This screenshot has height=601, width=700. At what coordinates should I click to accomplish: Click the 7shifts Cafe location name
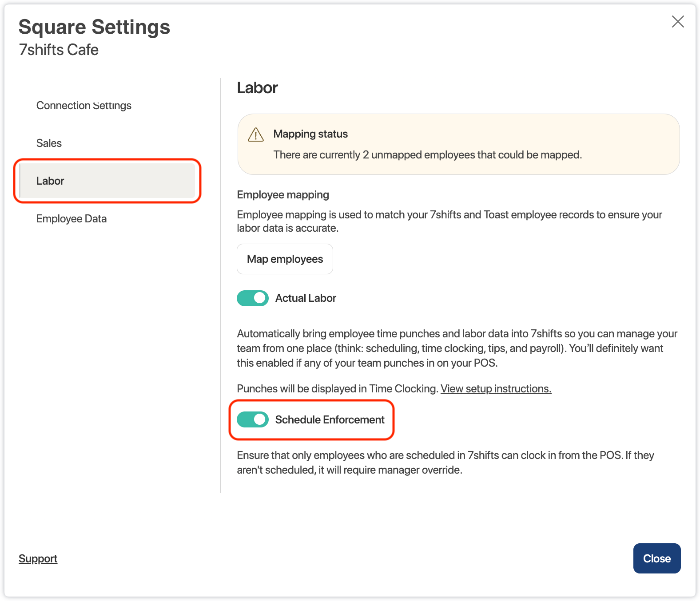pos(59,50)
